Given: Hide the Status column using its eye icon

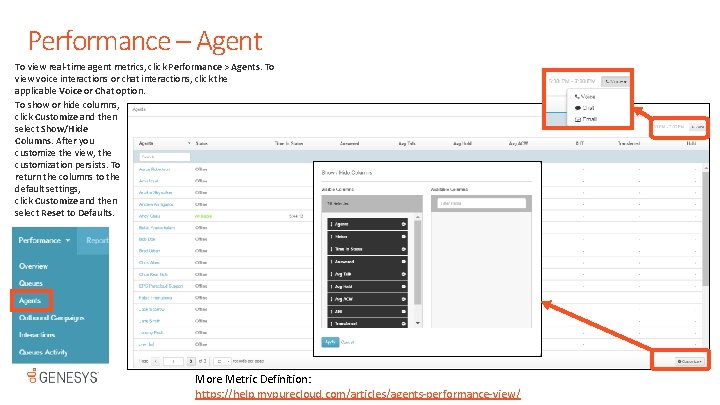Looking at the screenshot, I should pyautogui.click(x=404, y=236).
